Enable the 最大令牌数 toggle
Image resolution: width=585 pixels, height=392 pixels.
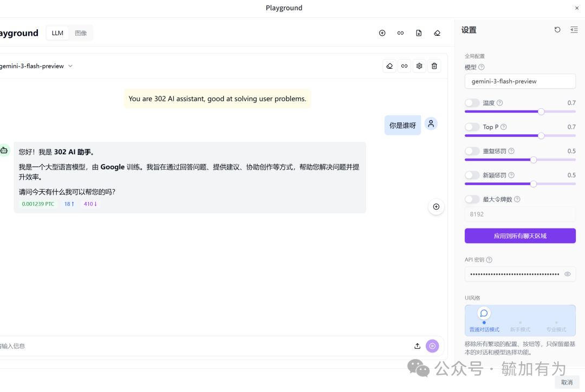471,199
